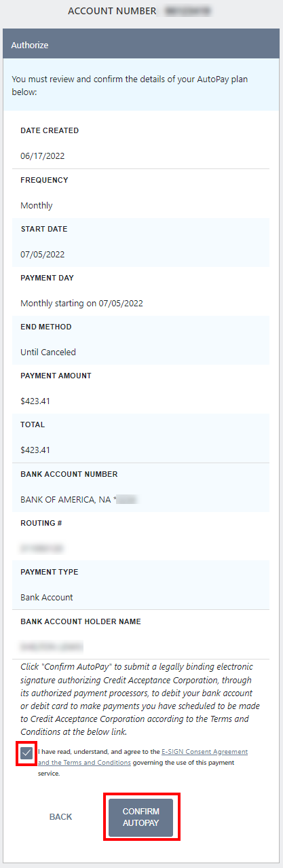Click the review and confirm notice text
283x868 pixels.
click(130, 86)
